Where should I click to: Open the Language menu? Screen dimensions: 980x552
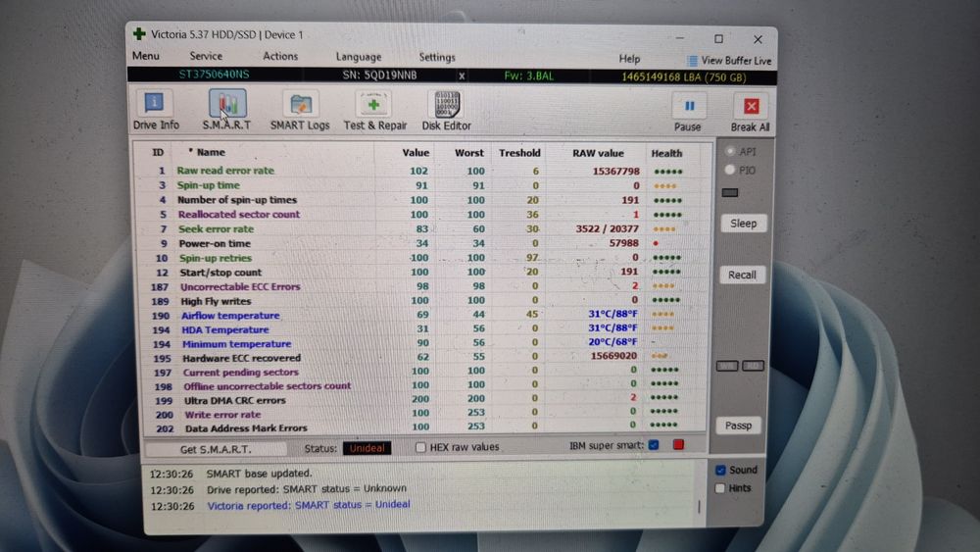[x=358, y=57]
